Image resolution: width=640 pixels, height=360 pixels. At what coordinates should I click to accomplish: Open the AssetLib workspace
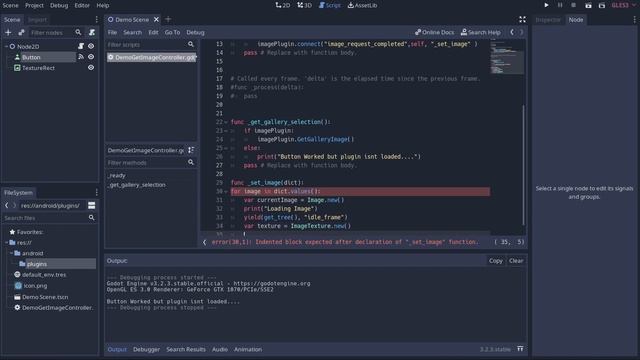click(362, 5)
